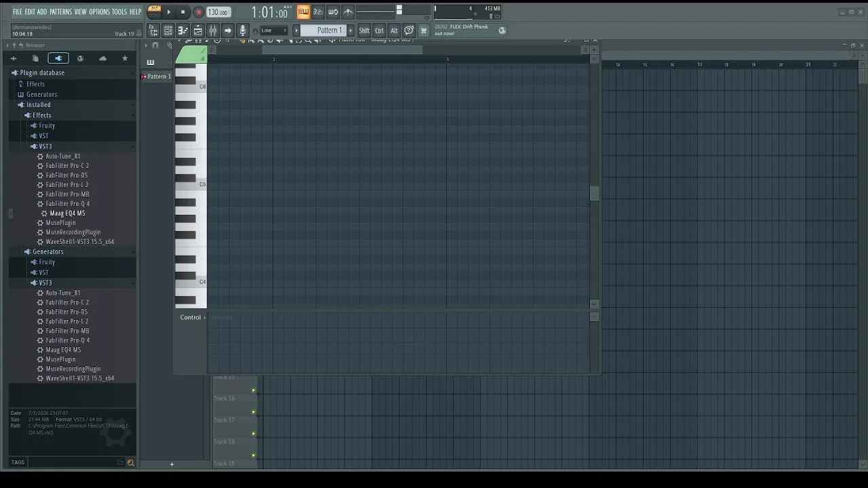Click the piano roll horizontal scrollbar thumb

coord(342,49)
